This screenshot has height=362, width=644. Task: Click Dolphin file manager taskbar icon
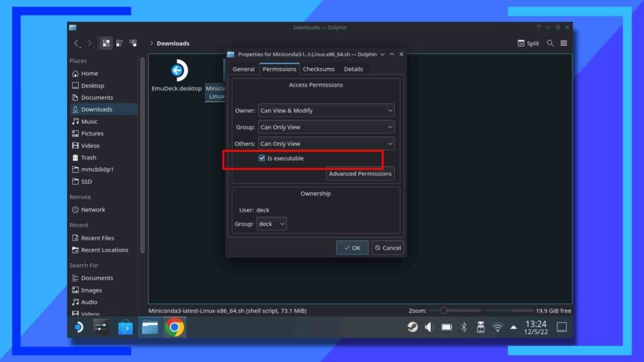point(150,327)
